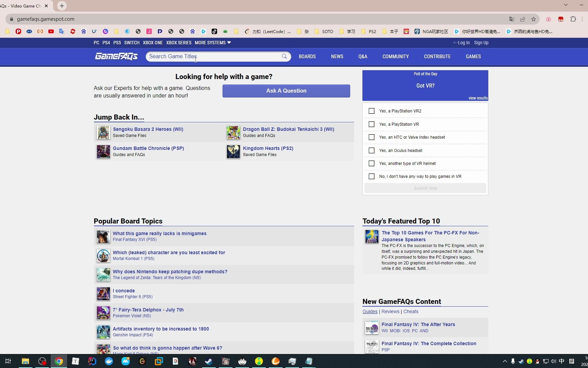Open the Sengoku Basara 2 Heroes thumbnail

[103, 133]
